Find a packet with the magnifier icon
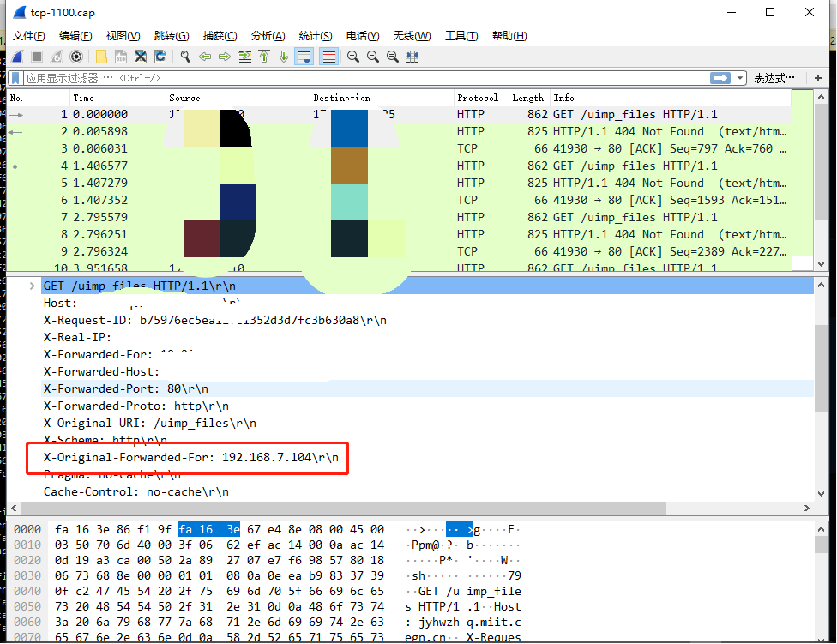The height and width of the screenshot is (644, 837). [x=185, y=57]
